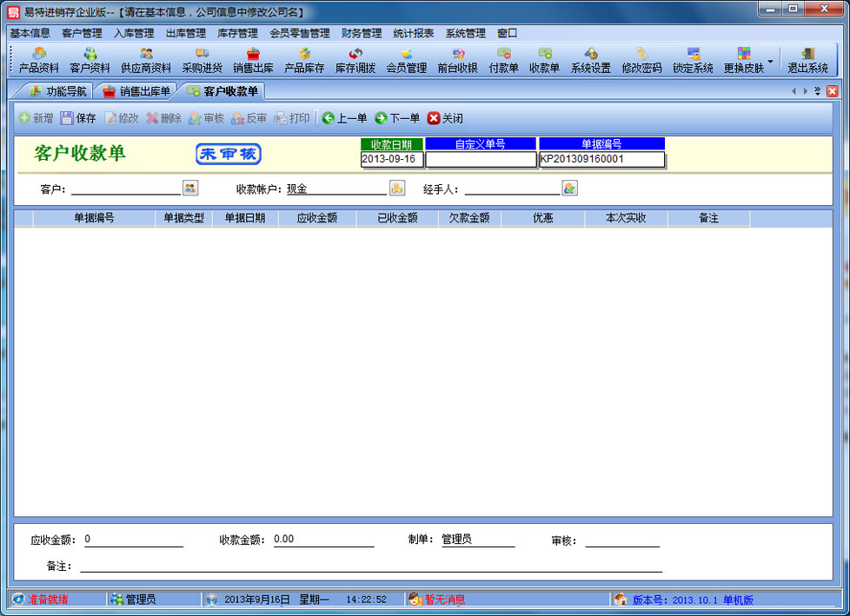Screen dimensions: 850x616
Task: Open the 窗口 menu
Action: 508,33
